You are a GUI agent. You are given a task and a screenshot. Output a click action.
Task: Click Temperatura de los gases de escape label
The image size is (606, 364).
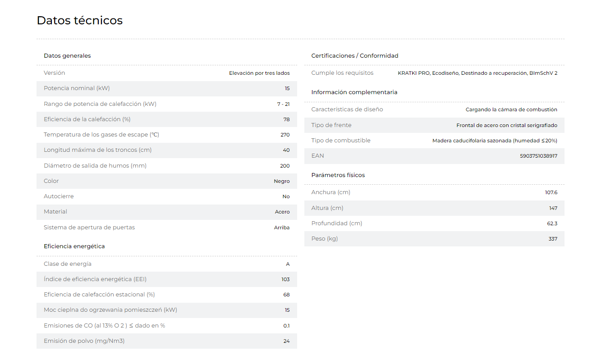coord(101,135)
